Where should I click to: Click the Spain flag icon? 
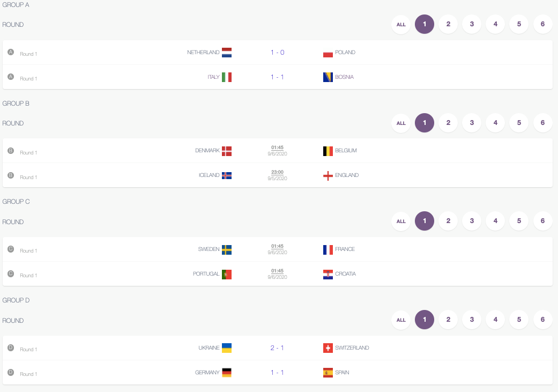pyautogui.click(x=328, y=372)
